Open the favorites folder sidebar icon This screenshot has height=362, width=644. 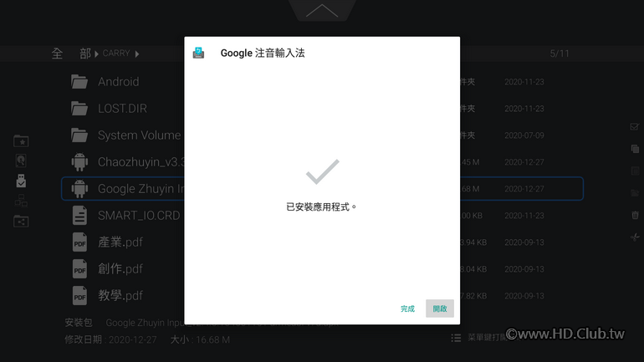coord(21,141)
